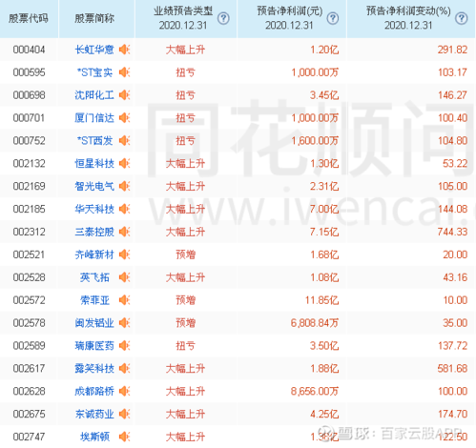Click the speaker icon next to 索菲亚

pyautogui.click(x=124, y=300)
